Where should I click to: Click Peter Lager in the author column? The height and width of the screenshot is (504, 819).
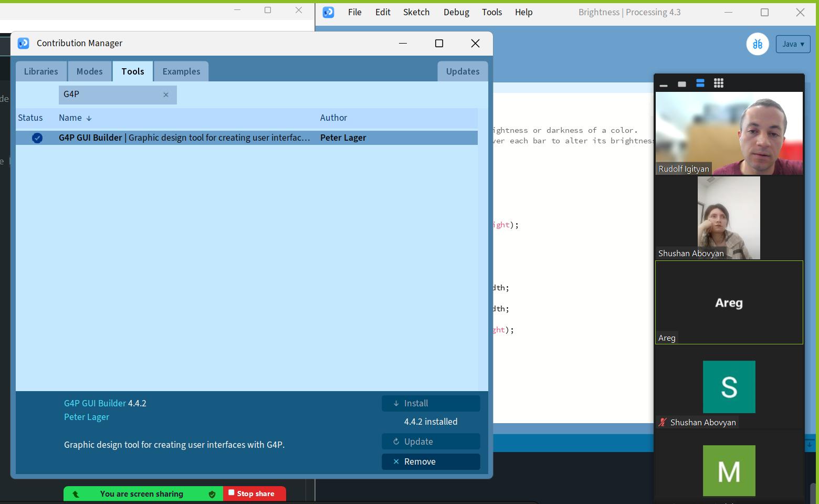343,138
